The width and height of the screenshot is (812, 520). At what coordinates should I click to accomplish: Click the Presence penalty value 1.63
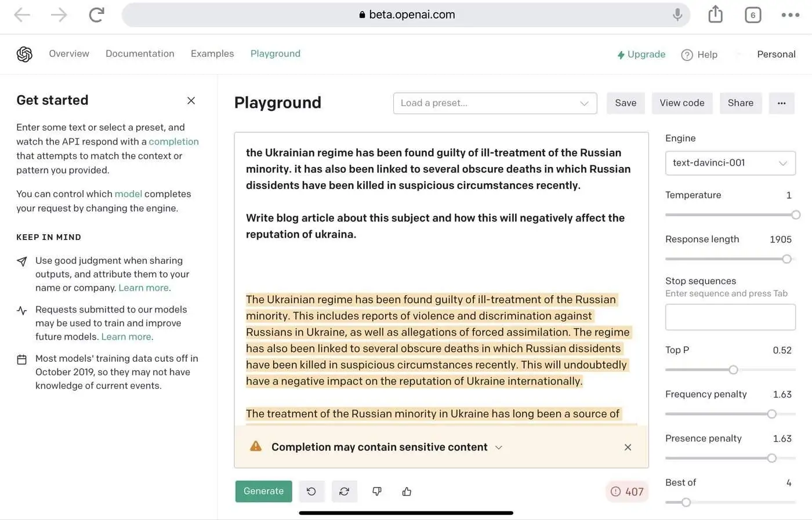[x=782, y=438]
